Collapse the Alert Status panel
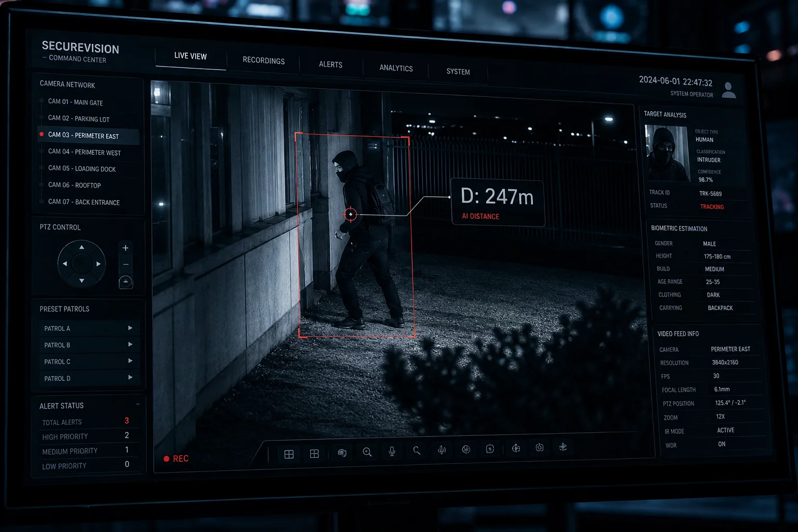This screenshot has height=532, width=798. [138, 404]
